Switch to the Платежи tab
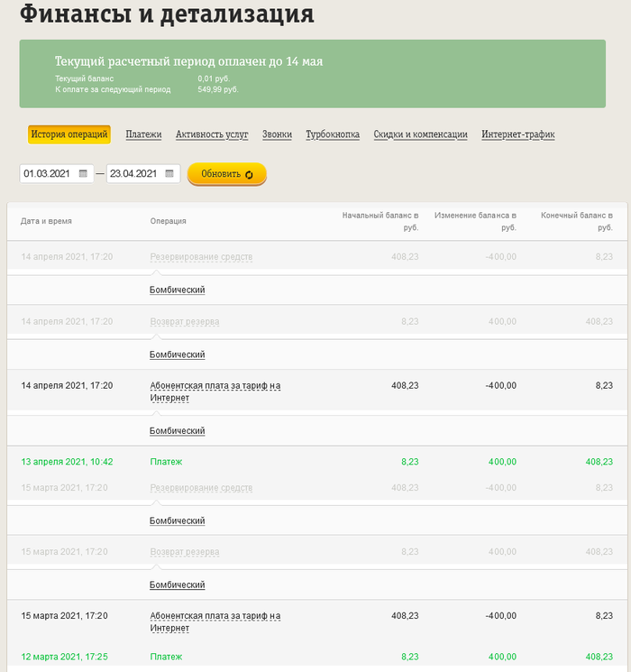This screenshot has height=672, width=631. point(143,134)
